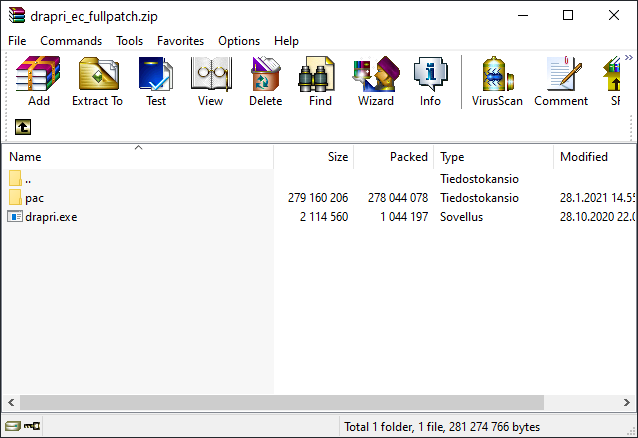
Task: Click the Add toolbar icon
Action: 39,81
